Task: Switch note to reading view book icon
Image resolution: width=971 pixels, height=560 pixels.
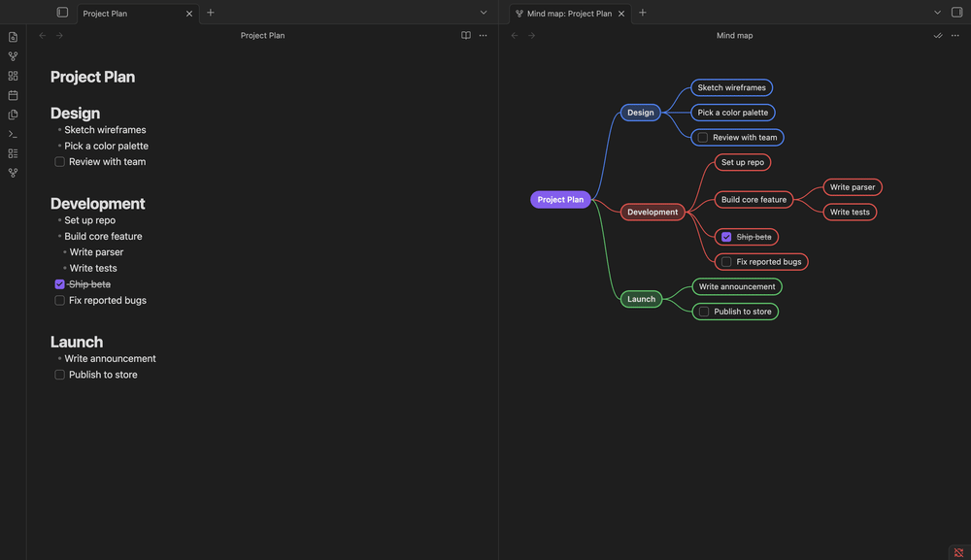Action: (466, 35)
